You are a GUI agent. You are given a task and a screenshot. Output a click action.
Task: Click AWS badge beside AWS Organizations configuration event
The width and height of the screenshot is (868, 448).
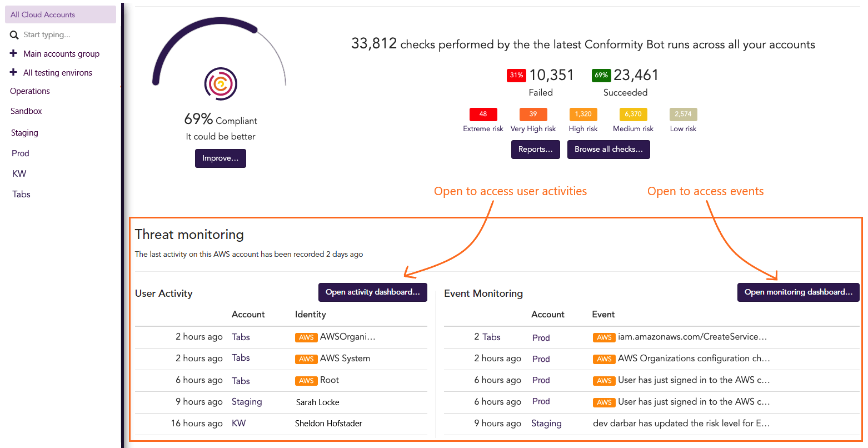coord(604,359)
